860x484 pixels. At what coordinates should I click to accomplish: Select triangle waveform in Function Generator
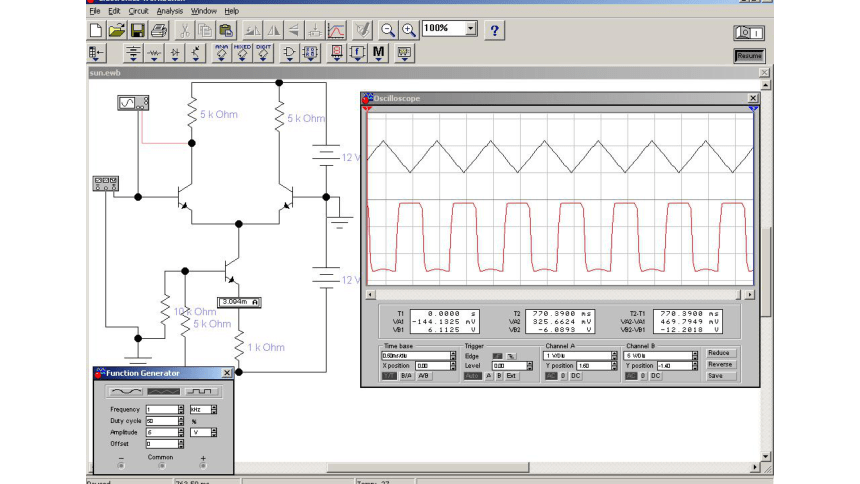click(x=163, y=391)
